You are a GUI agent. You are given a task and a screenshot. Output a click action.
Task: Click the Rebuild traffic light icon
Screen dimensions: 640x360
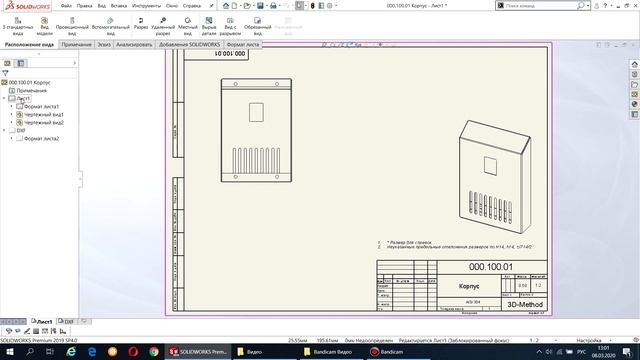[x=313, y=6]
